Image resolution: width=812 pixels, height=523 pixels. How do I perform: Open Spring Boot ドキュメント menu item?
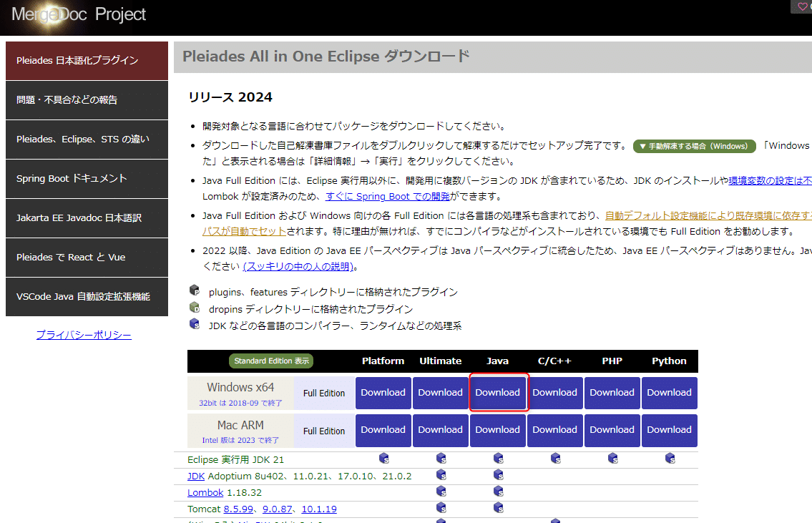[x=87, y=179]
